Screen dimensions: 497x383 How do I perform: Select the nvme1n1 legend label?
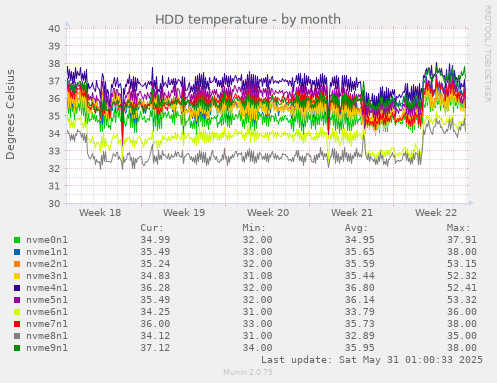(47, 252)
